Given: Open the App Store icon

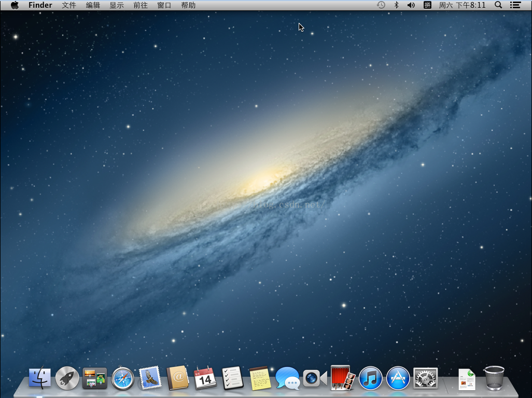Looking at the screenshot, I should [398, 378].
